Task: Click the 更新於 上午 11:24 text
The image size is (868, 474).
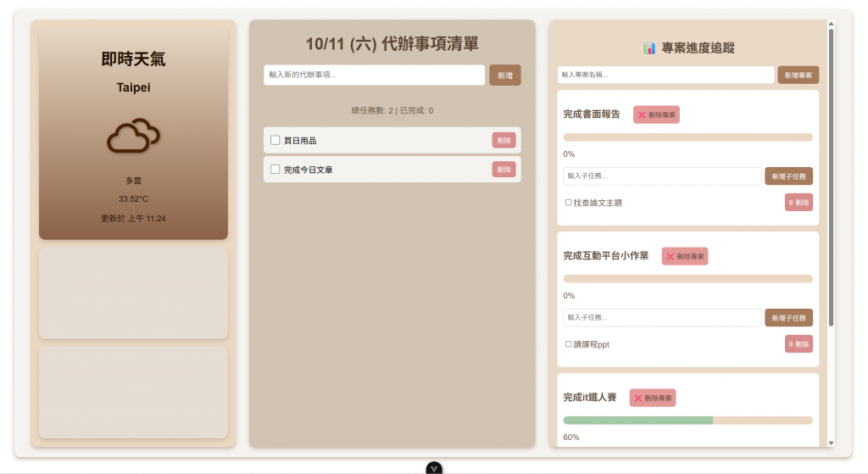Action: 133,219
